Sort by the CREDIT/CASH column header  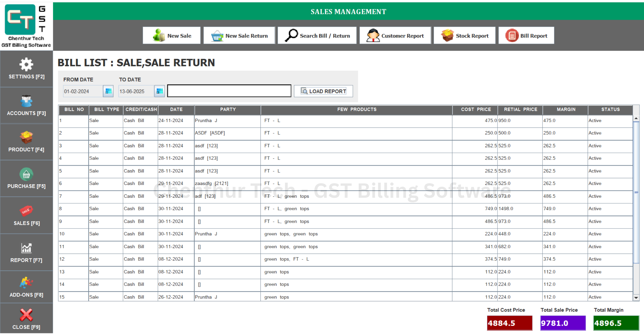point(141,109)
